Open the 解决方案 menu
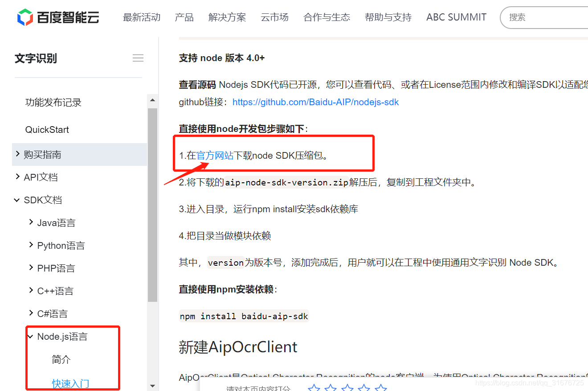Image resolution: width=588 pixels, height=391 pixels. 227,17
